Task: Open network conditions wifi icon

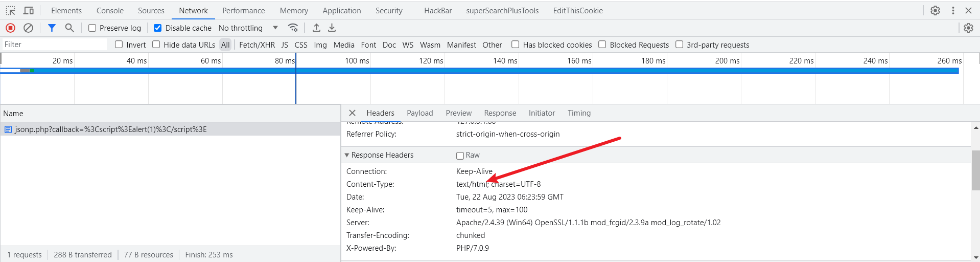Action: [x=293, y=28]
